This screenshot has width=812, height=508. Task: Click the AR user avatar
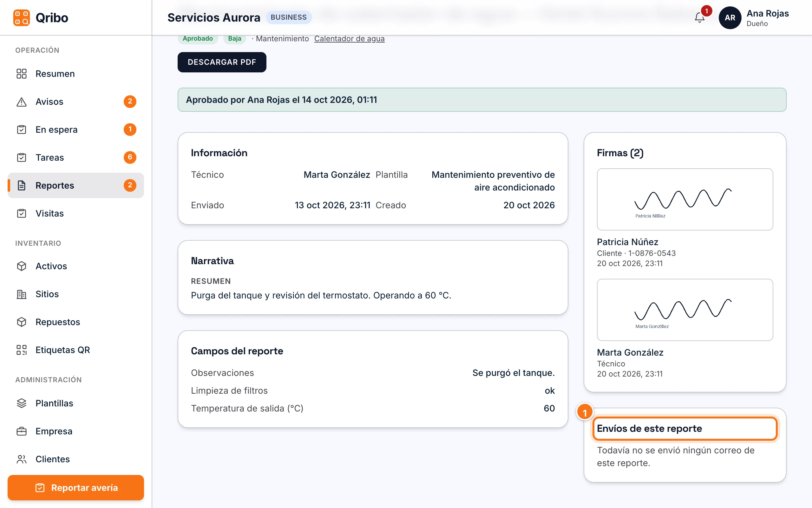click(730, 17)
